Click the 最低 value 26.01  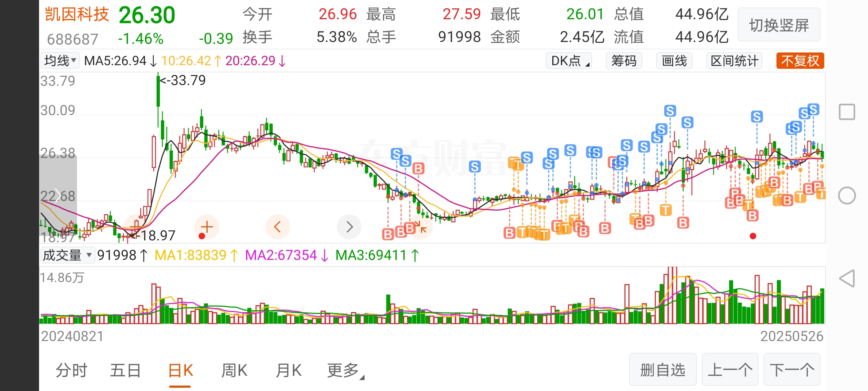coord(585,14)
